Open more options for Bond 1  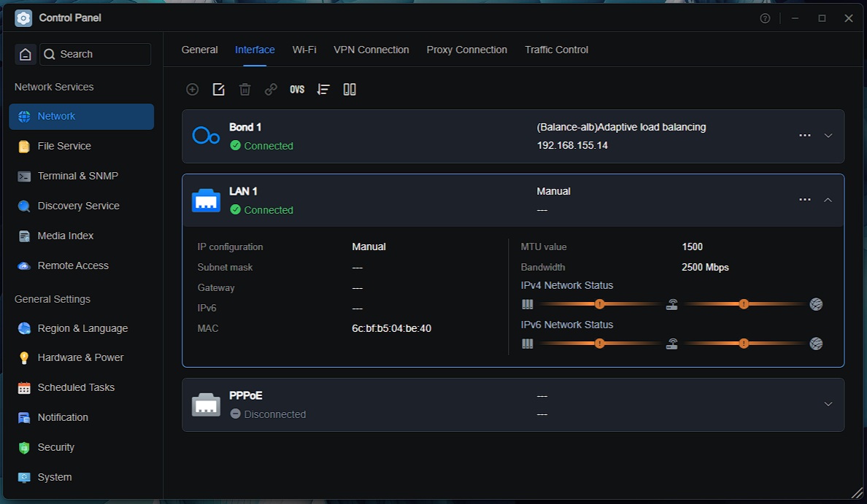pyautogui.click(x=804, y=136)
